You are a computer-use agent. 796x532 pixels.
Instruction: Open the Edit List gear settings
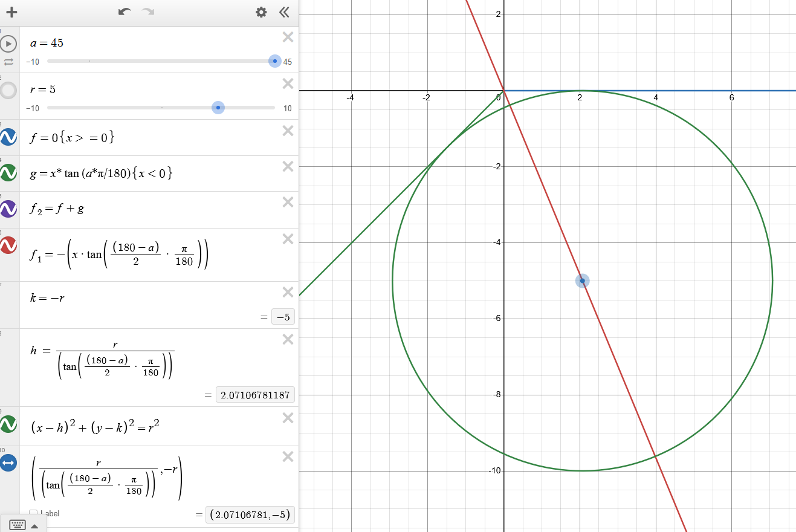[261, 12]
